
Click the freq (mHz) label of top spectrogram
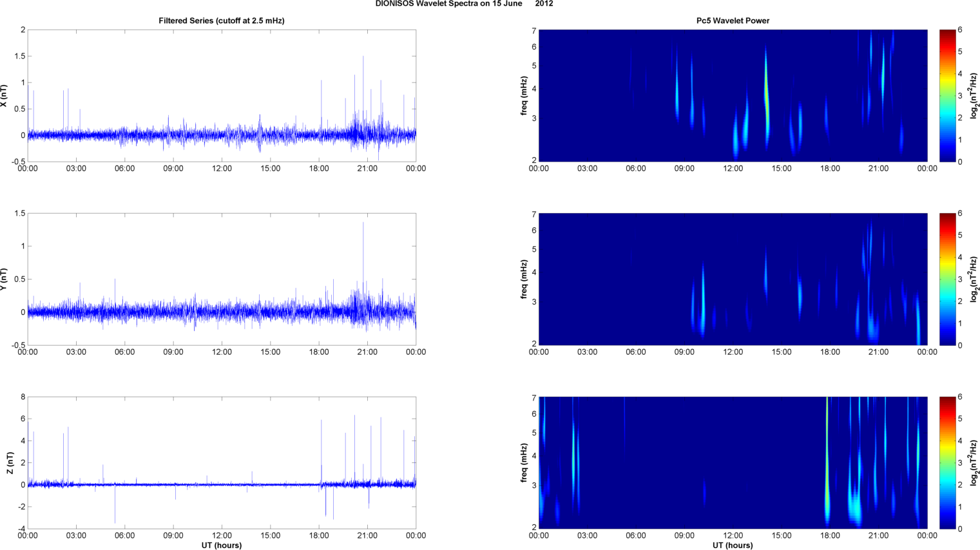click(524, 95)
